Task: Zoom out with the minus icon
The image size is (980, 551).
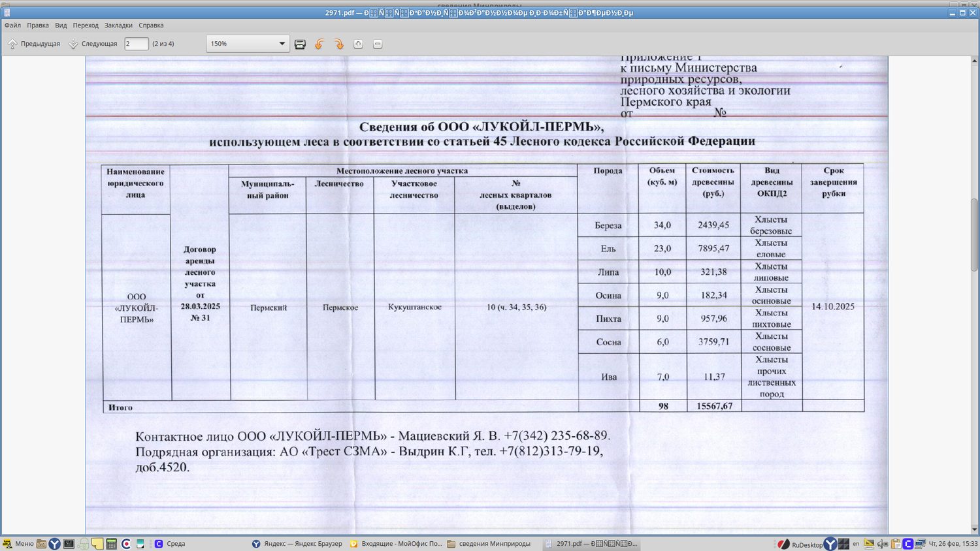Action: click(x=378, y=44)
